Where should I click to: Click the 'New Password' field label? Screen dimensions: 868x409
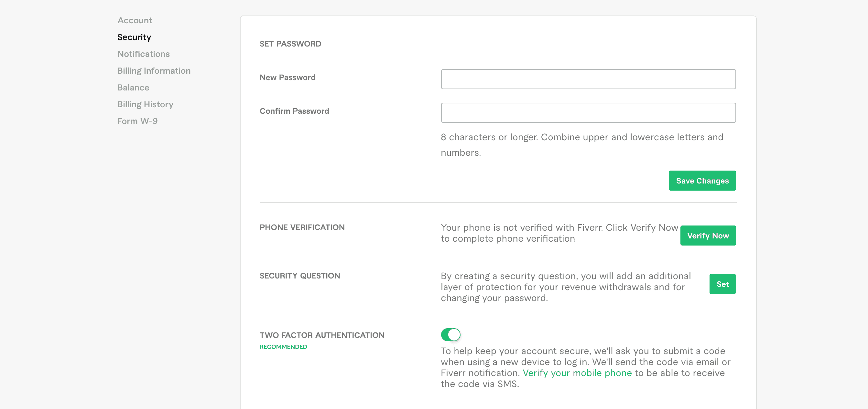coord(288,78)
